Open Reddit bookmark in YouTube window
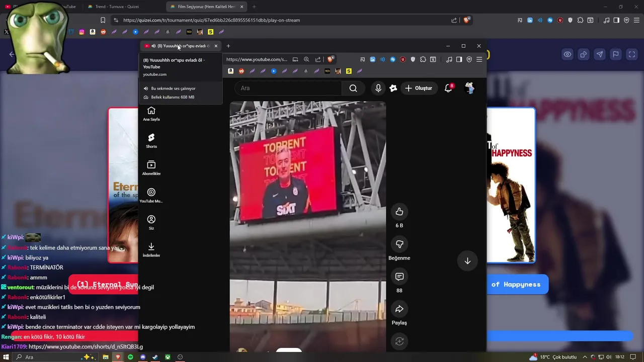Screen dimensions: 644x362 (x=242, y=71)
